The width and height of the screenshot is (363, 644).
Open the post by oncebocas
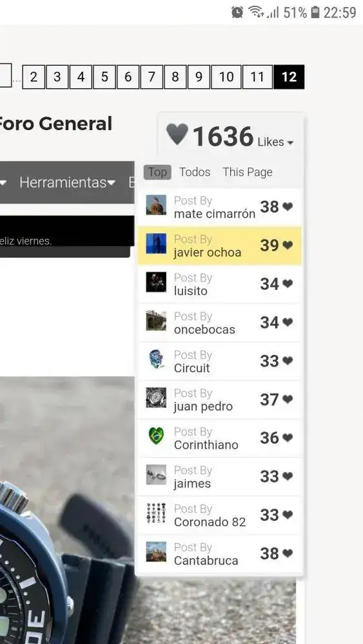(219, 323)
